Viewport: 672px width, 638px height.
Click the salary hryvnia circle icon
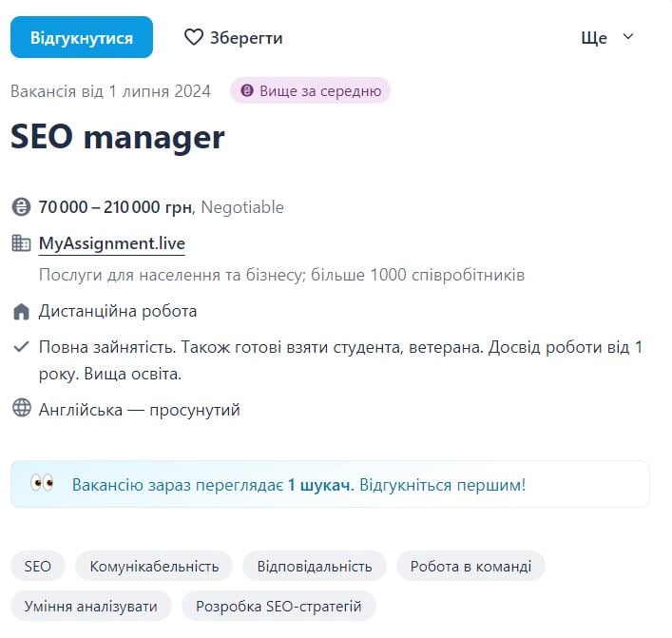coord(21,206)
